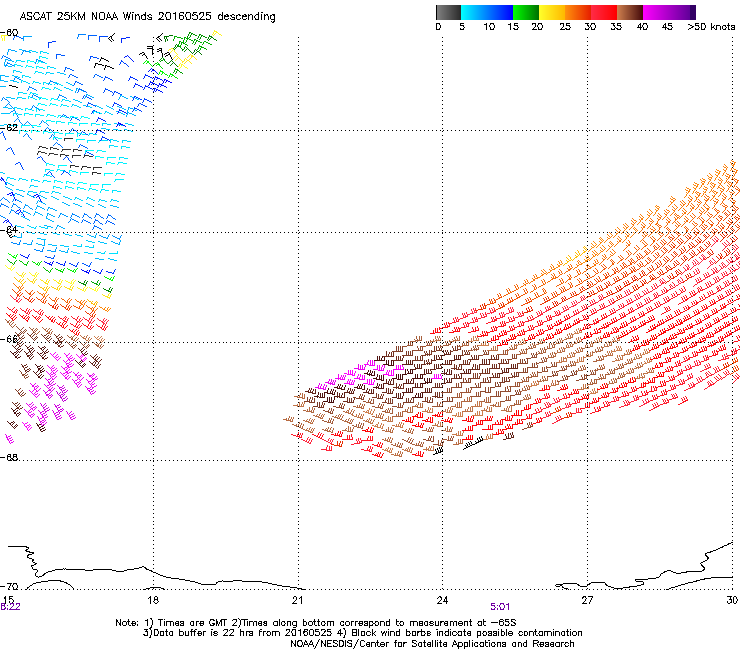Click the red 30–35 knots legend segment
Image resolution: width=740 pixels, height=650 pixels.
(x=604, y=12)
